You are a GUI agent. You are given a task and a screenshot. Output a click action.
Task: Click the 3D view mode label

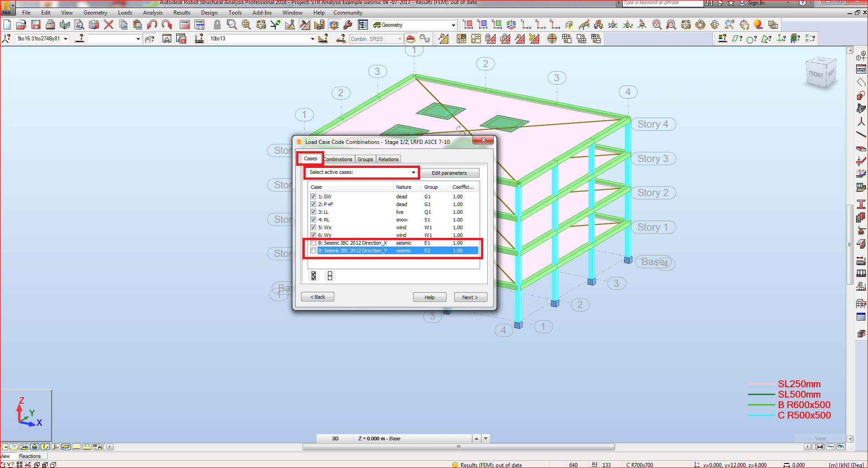pos(335,438)
